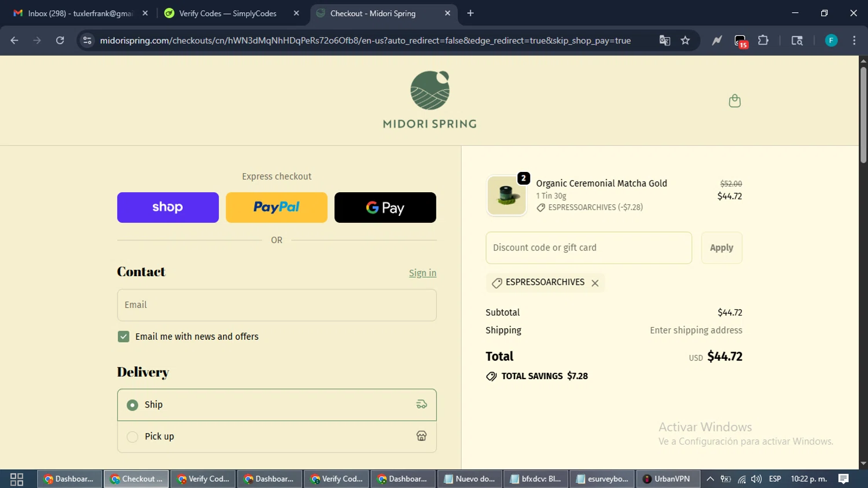Screen dimensions: 868x488
Task: Pay with Google Pay express button
Action: 385,207
